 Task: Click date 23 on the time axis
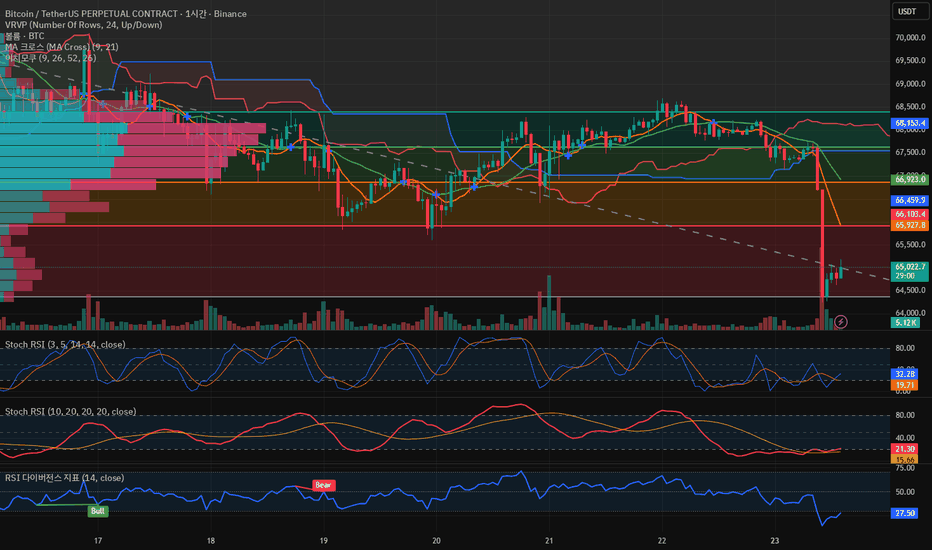(774, 540)
